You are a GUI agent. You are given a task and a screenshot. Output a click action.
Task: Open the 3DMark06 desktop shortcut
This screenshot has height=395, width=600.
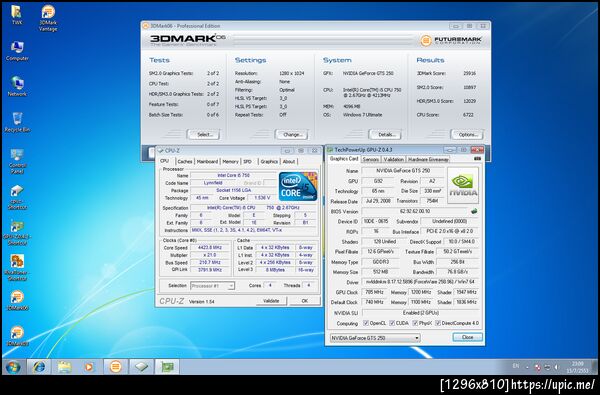click(17, 300)
